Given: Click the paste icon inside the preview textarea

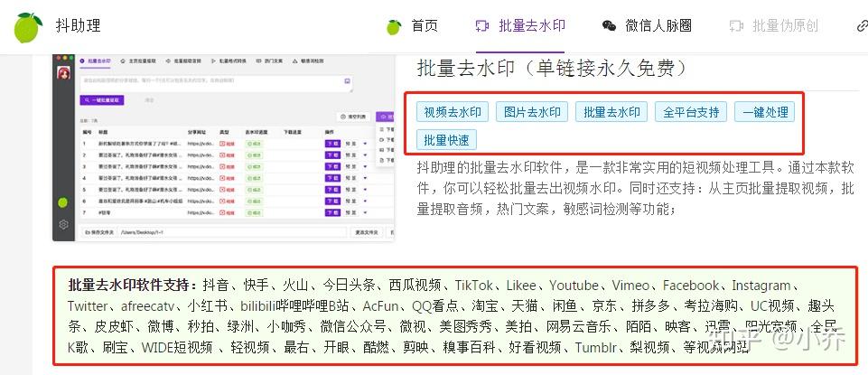Looking at the screenshot, I should tap(347, 80).
